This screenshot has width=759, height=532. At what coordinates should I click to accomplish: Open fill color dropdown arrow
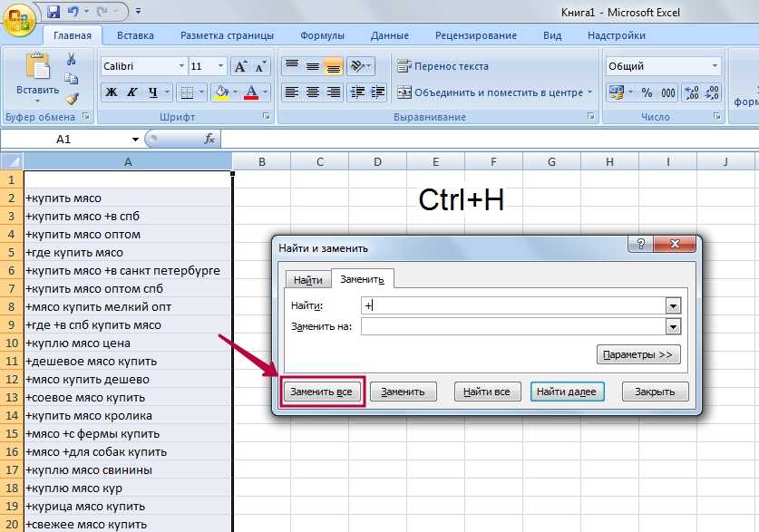point(236,92)
